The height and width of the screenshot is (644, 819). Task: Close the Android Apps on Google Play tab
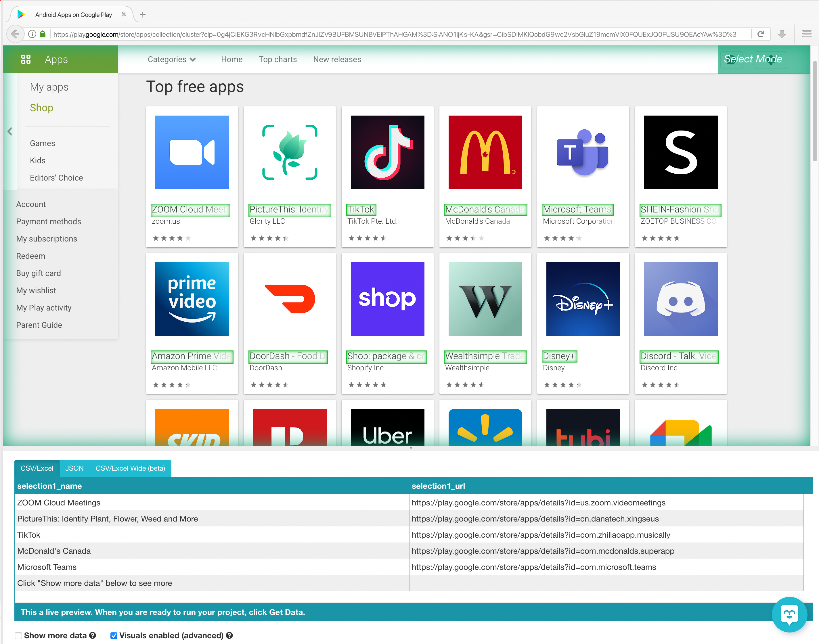pos(123,14)
